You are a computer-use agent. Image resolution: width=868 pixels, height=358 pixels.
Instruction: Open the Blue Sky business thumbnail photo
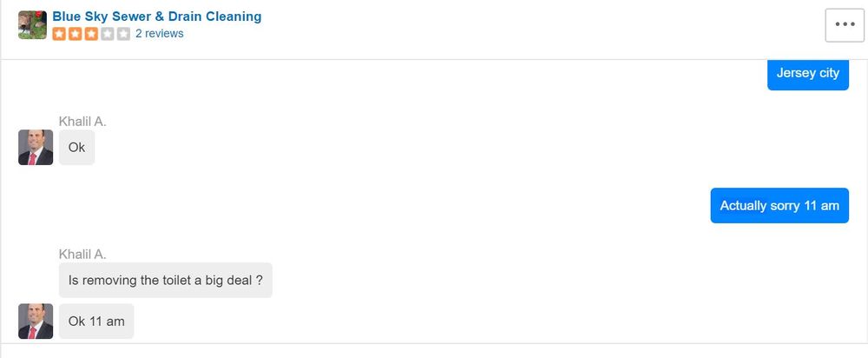pyautogui.click(x=32, y=25)
